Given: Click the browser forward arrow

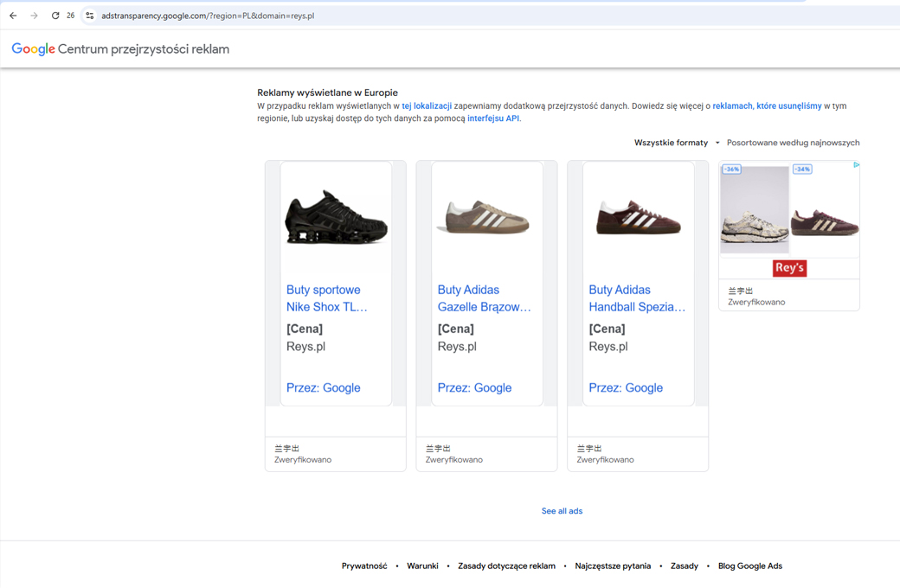Looking at the screenshot, I should [x=35, y=16].
